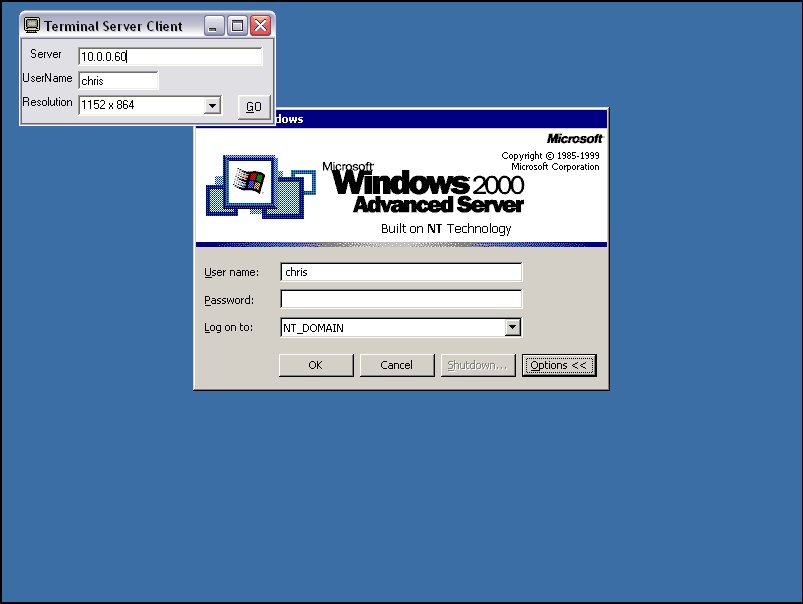803x604 pixels.
Task: Focus the Server address field showing 10.0.0.60
Action: coord(170,57)
